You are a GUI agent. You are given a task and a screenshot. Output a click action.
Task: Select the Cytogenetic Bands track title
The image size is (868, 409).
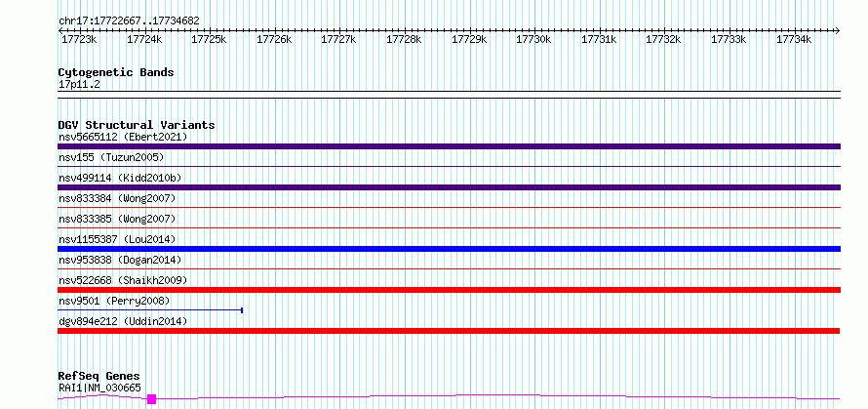point(116,72)
